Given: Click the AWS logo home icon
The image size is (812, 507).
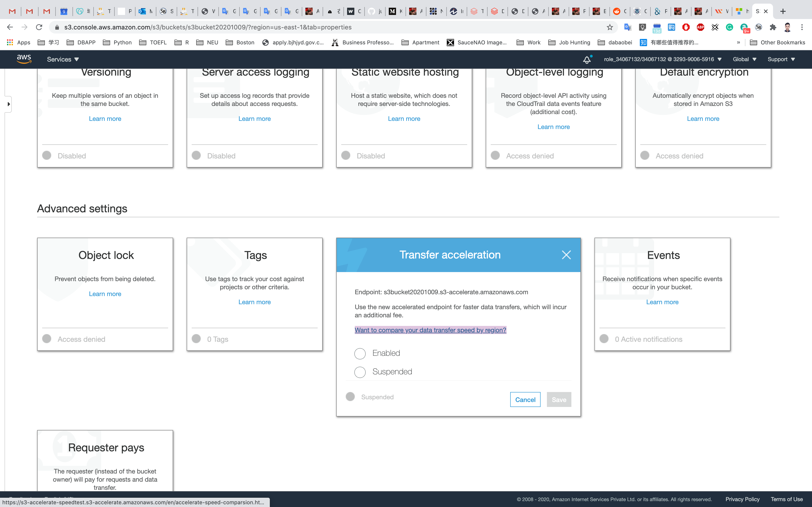Looking at the screenshot, I should point(24,59).
